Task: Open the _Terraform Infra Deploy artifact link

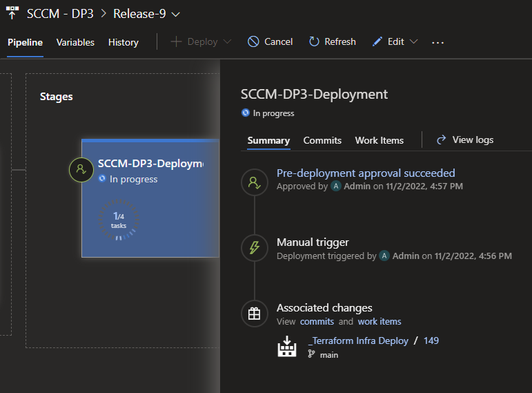Action: (358, 341)
